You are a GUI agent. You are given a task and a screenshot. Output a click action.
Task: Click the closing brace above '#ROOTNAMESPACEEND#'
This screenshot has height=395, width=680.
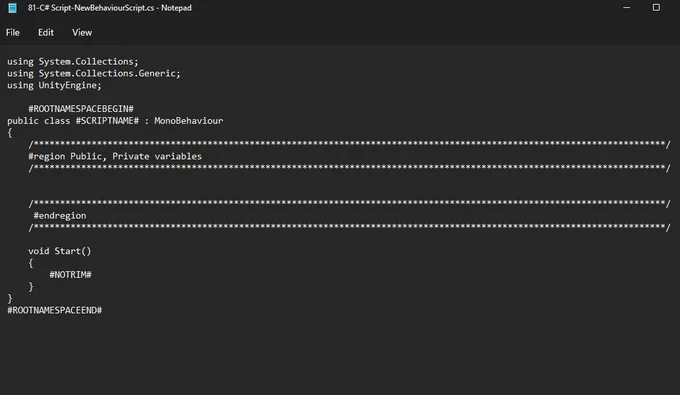point(10,298)
